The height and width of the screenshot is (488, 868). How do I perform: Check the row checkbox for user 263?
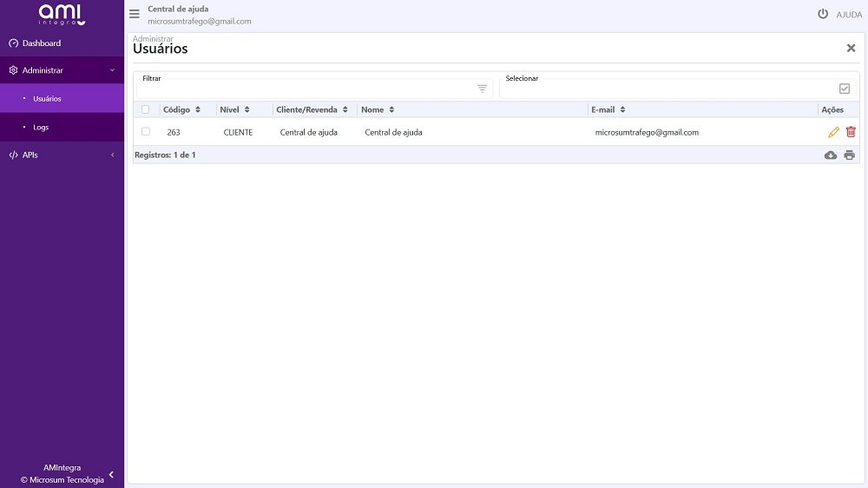click(x=146, y=132)
